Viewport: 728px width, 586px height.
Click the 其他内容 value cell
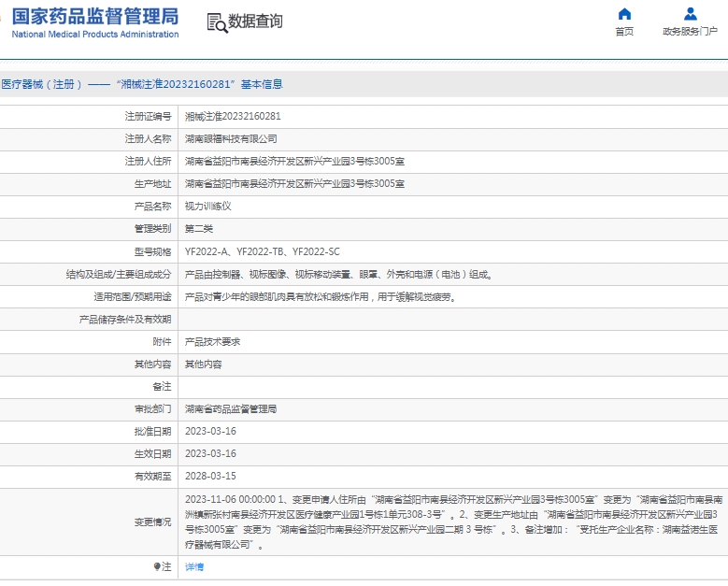(204, 364)
